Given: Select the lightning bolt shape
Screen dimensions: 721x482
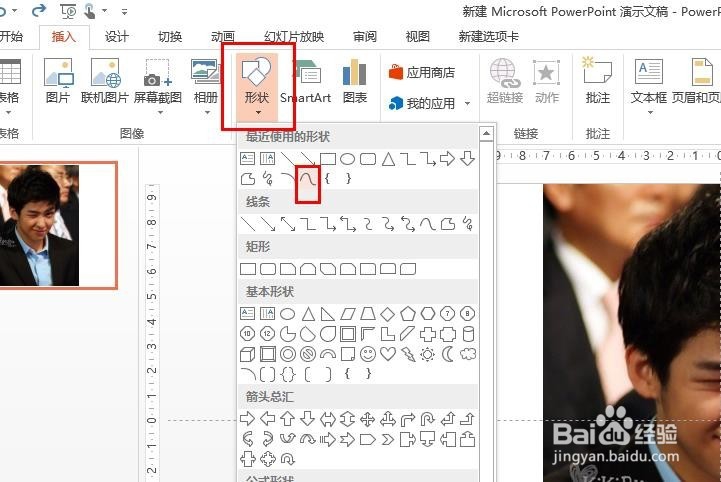Looking at the screenshot, I should pyautogui.click(x=408, y=354).
